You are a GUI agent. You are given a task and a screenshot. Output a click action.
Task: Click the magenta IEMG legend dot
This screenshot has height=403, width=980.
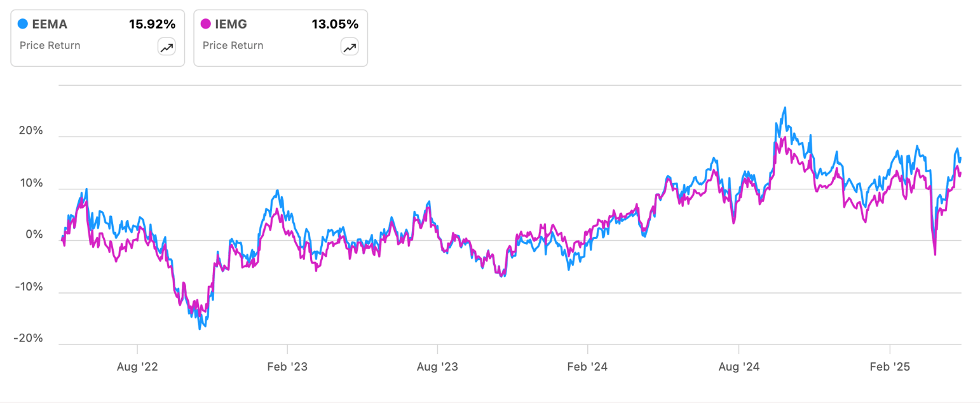click(x=206, y=25)
